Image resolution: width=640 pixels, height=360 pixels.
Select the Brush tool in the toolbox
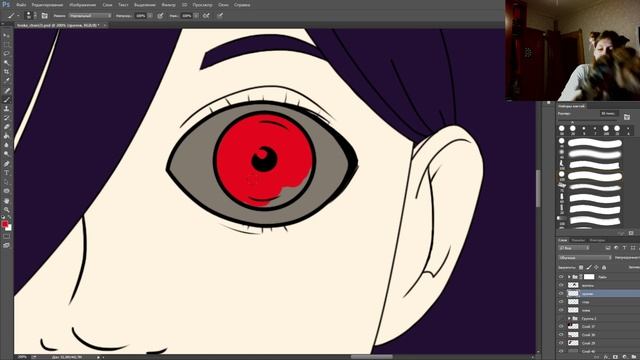coord(7,100)
